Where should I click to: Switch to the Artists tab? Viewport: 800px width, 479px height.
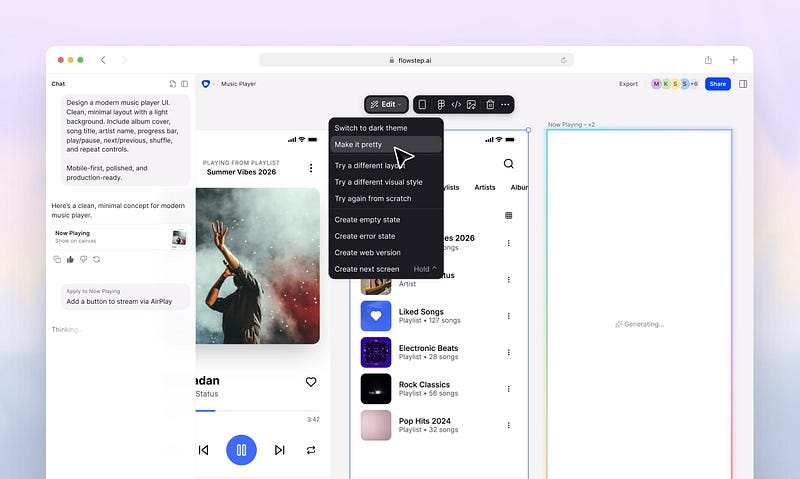click(485, 188)
